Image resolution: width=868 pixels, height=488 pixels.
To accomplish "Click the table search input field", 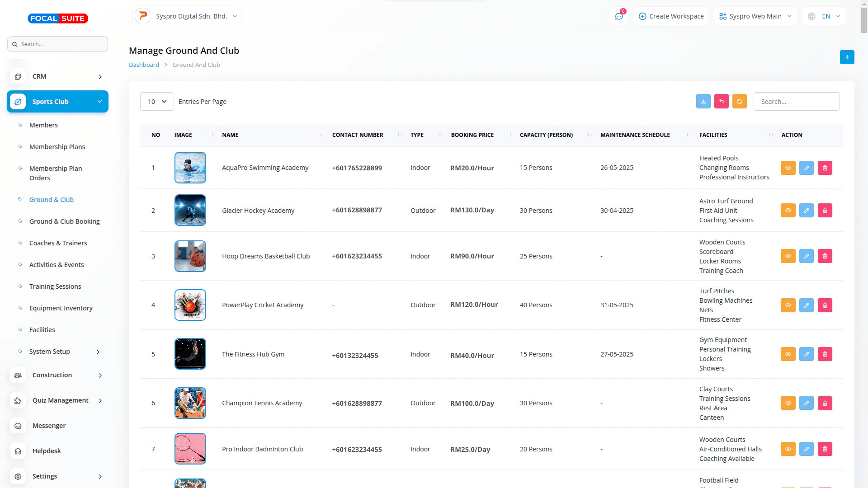I will tap(796, 102).
